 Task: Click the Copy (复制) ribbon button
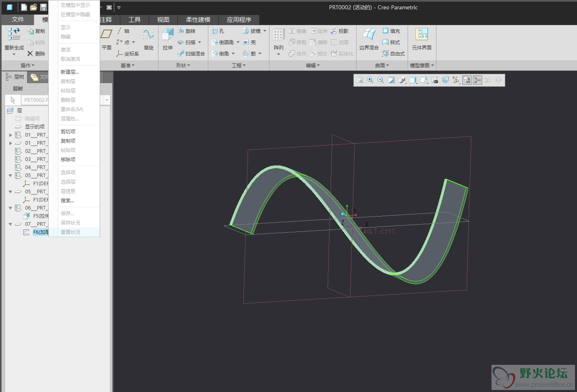click(x=36, y=31)
